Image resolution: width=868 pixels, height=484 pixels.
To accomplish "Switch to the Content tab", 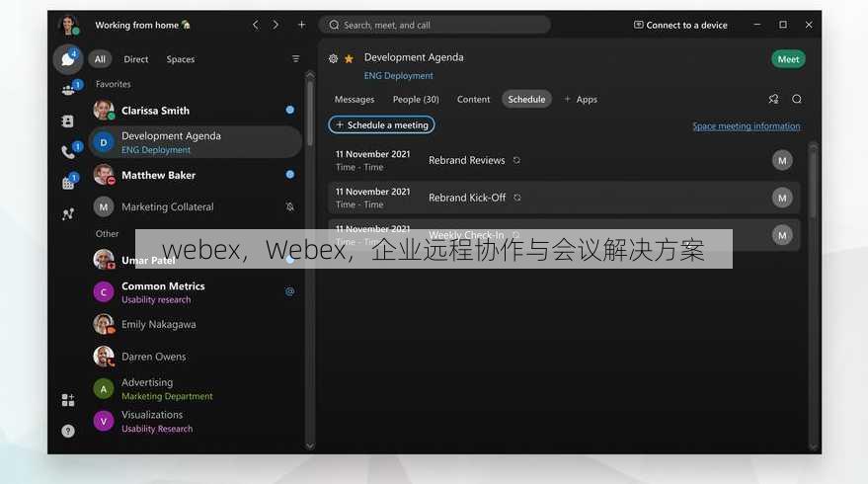I will tap(473, 100).
